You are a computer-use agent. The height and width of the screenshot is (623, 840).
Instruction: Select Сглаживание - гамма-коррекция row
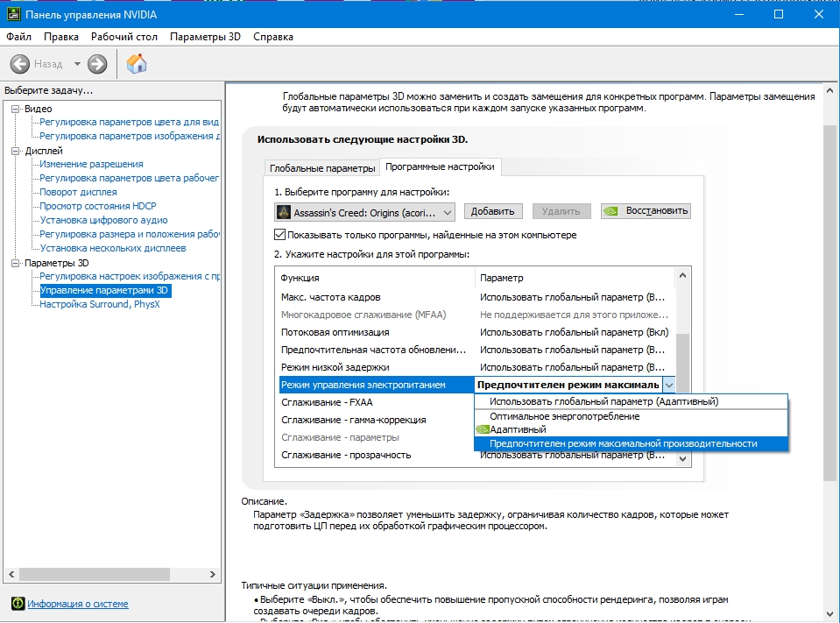[377, 420]
